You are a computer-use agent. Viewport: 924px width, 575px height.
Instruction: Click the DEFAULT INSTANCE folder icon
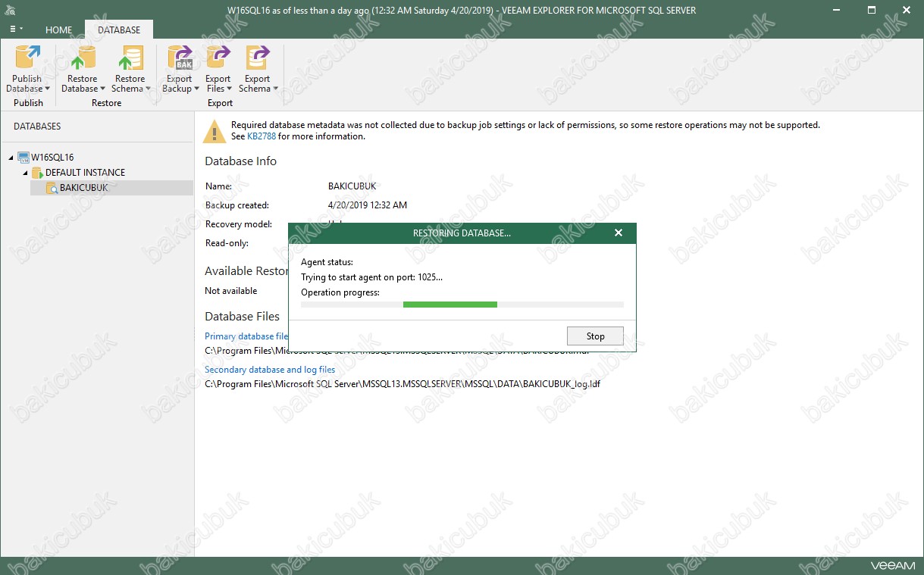point(37,173)
